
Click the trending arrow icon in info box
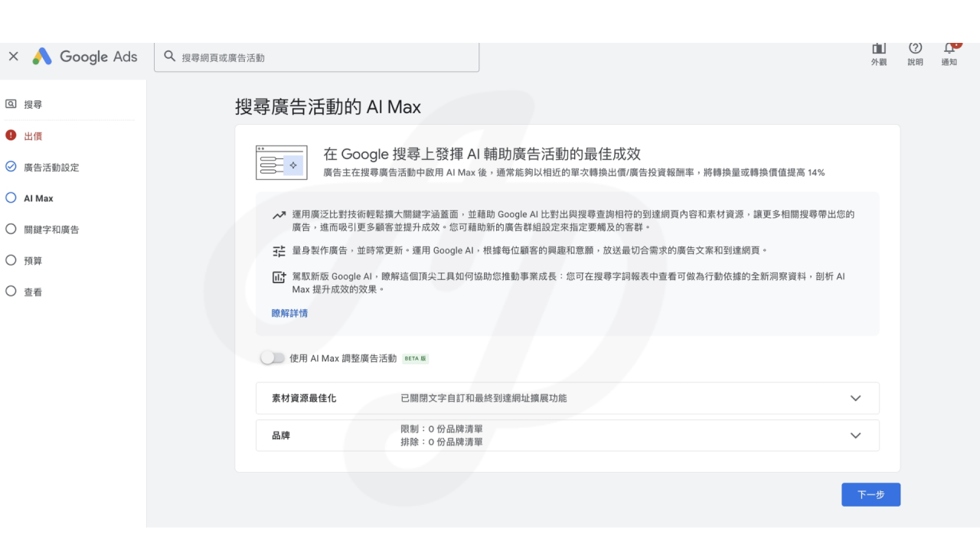tap(279, 216)
